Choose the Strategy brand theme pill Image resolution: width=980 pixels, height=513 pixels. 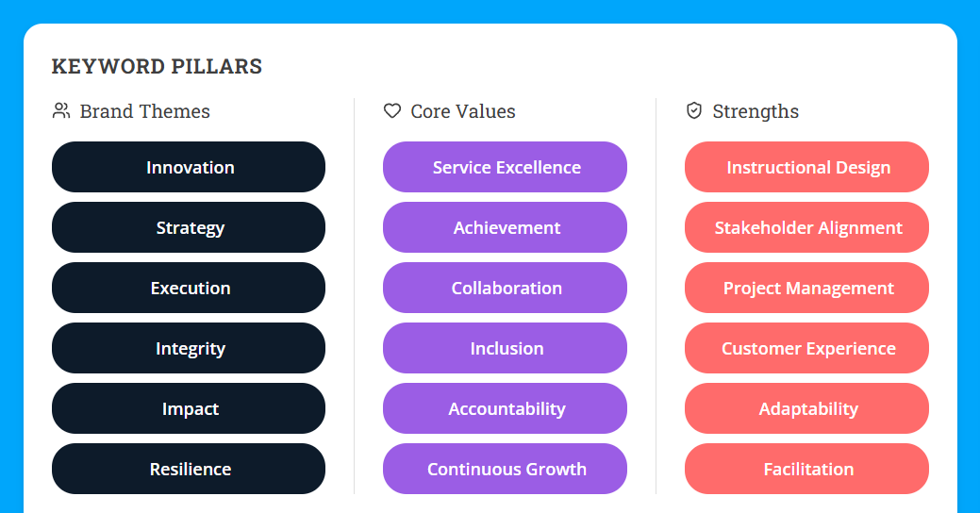(x=189, y=227)
